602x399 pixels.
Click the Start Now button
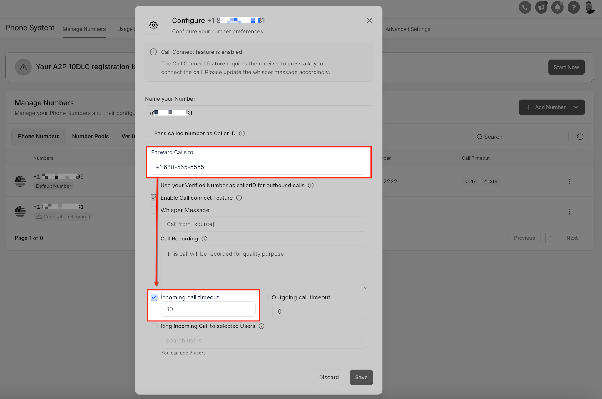(x=566, y=67)
